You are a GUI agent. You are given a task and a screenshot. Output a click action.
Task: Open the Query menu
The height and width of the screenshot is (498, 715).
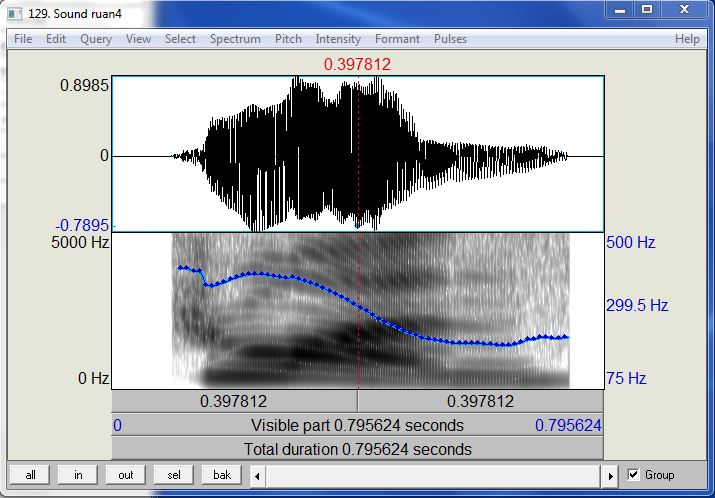click(96, 39)
